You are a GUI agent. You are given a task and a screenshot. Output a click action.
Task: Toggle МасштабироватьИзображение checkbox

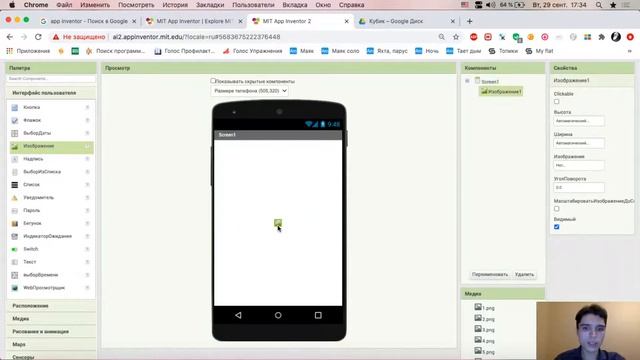pos(556,209)
